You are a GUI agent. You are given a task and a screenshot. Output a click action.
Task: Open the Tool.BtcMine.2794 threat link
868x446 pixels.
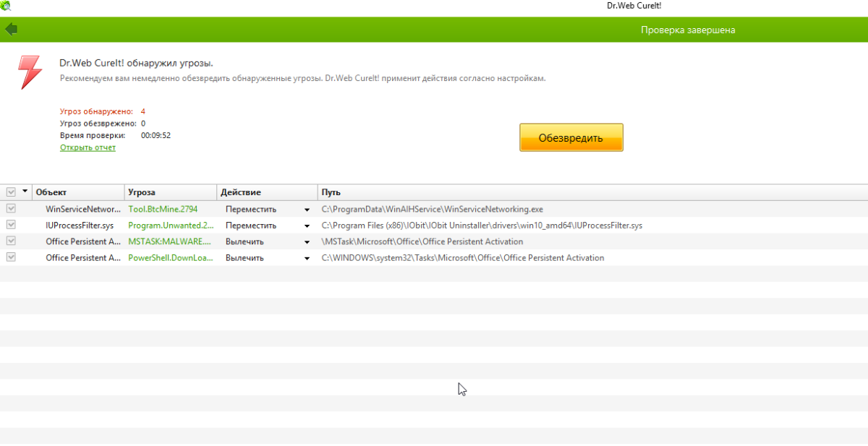pos(163,209)
